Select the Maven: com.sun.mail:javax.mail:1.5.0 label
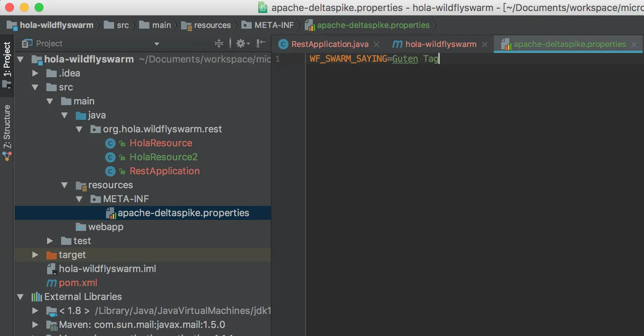Image resolution: width=644 pixels, height=336 pixels. [x=142, y=325]
